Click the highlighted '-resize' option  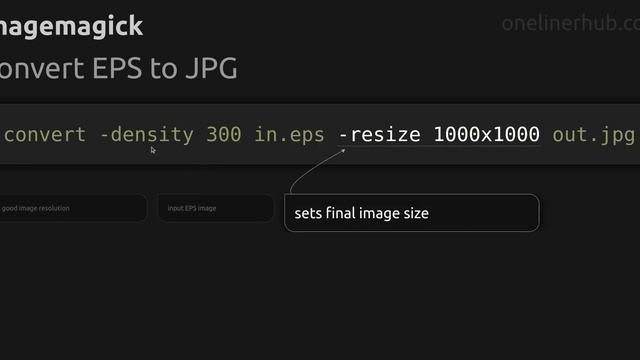(x=380, y=135)
